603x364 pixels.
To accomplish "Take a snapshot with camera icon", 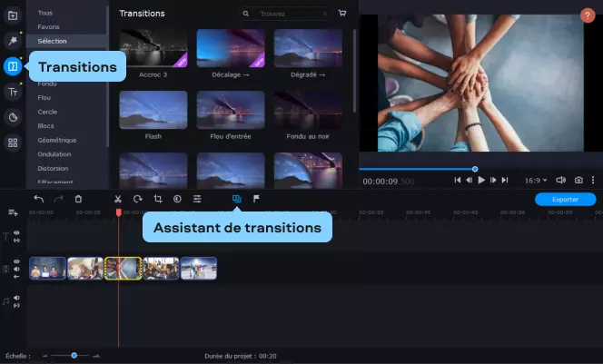I will pos(578,180).
